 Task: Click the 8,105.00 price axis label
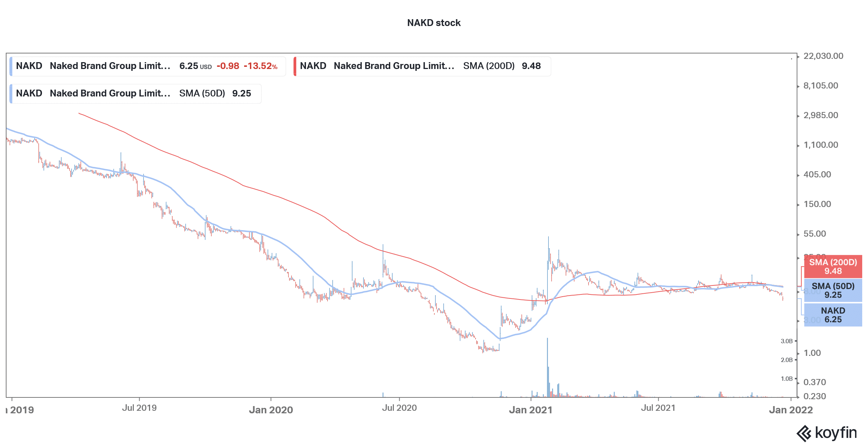point(821,86)
